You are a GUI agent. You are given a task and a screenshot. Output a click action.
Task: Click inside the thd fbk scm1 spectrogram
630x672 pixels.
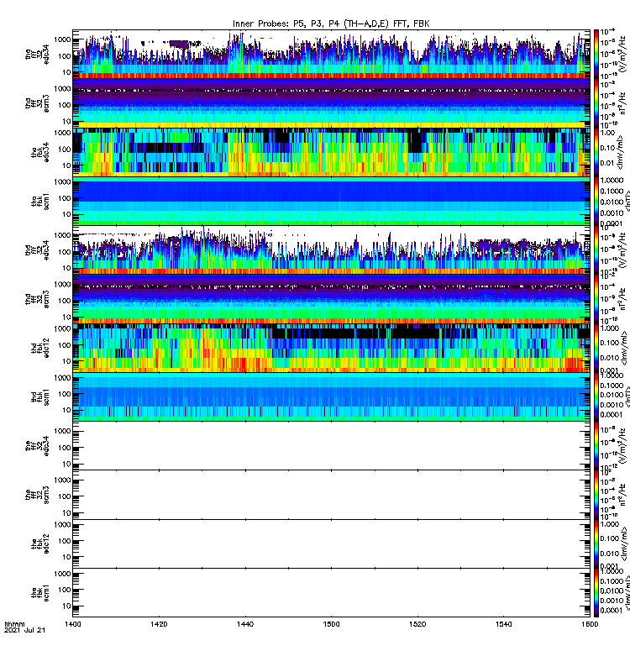tap(331, 396)
